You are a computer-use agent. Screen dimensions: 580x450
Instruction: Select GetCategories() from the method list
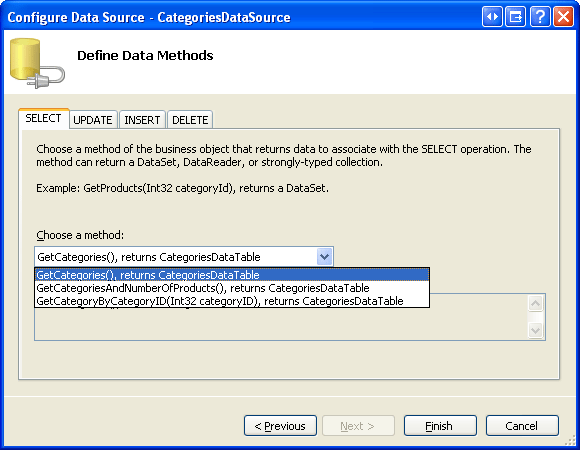pyautogui.click(x=232, y=275)
